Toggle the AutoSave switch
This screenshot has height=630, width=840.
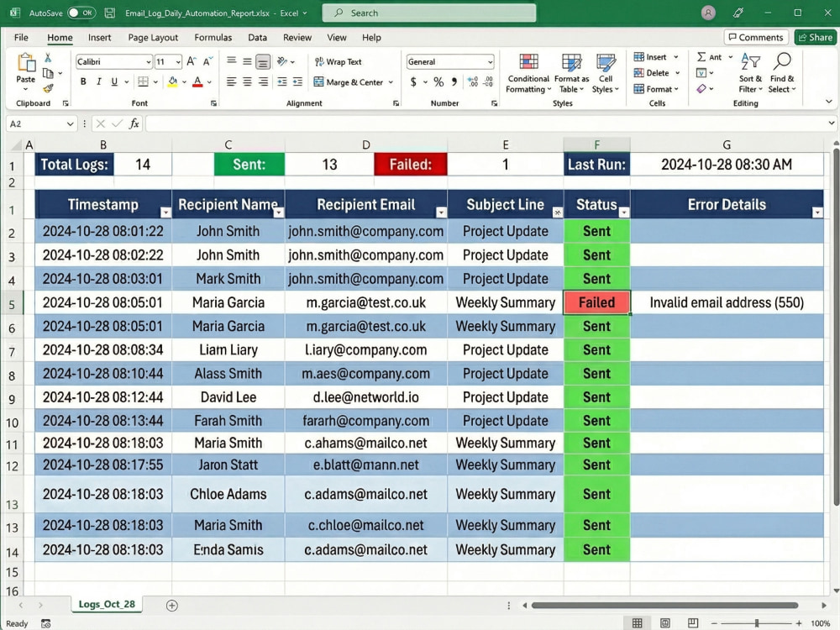click(81, 13)
